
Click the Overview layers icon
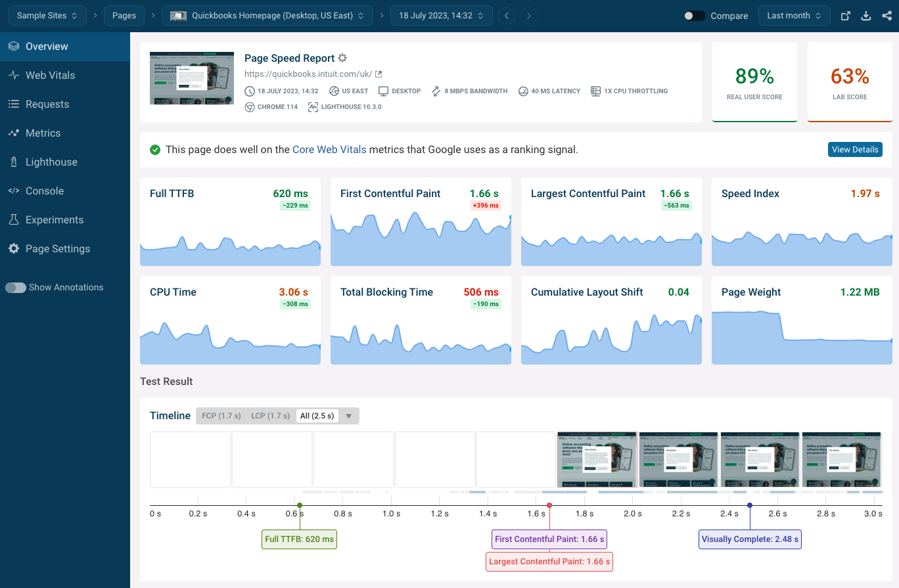point(13,47)
